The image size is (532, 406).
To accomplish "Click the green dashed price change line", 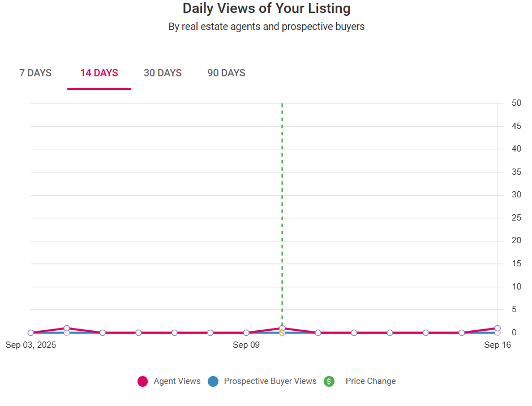I will (x=282, y=215).
